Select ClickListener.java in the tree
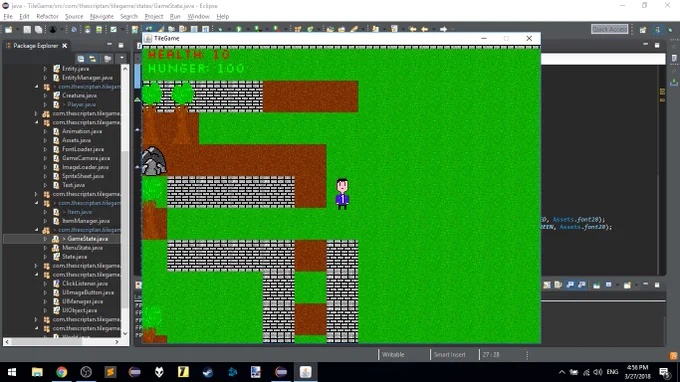Viewport: 680px width, 382px height. point(85,284)
